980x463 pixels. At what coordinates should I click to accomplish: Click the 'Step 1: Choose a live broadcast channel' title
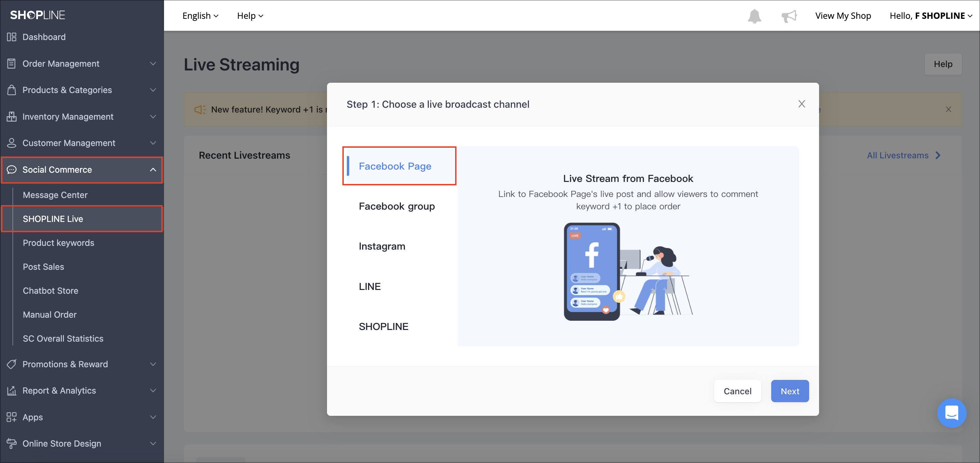pos(438,104)
